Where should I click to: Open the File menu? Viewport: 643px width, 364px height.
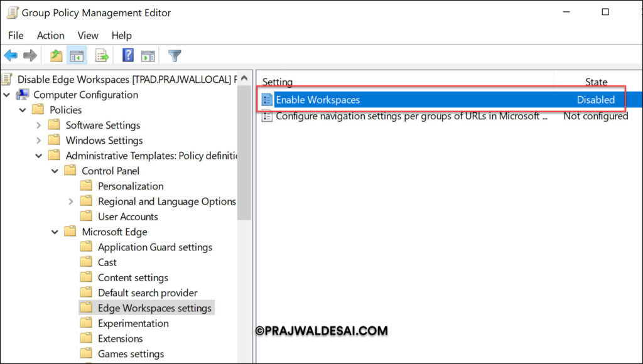point(16,36)
